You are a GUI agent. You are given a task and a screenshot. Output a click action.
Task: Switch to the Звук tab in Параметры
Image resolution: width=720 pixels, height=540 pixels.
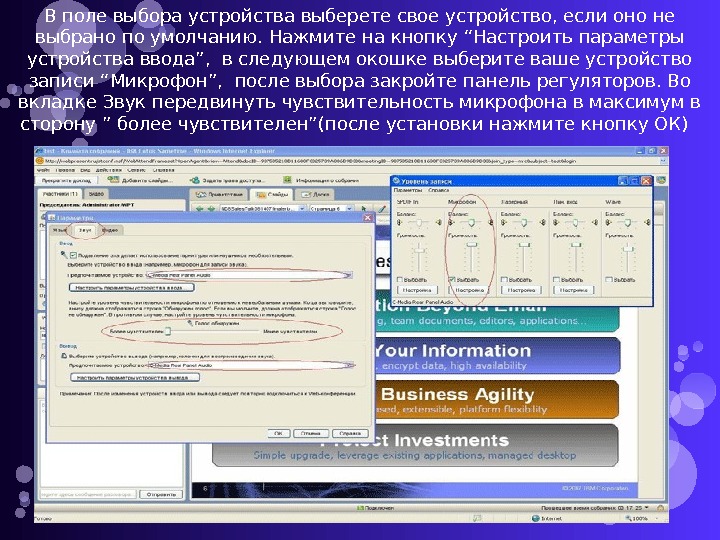coord(85,230)
